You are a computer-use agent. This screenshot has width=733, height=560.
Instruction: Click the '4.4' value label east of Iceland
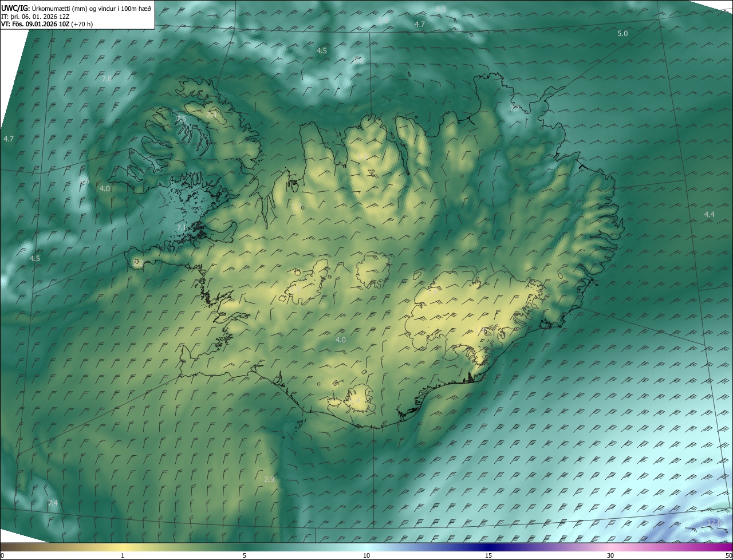710,214
